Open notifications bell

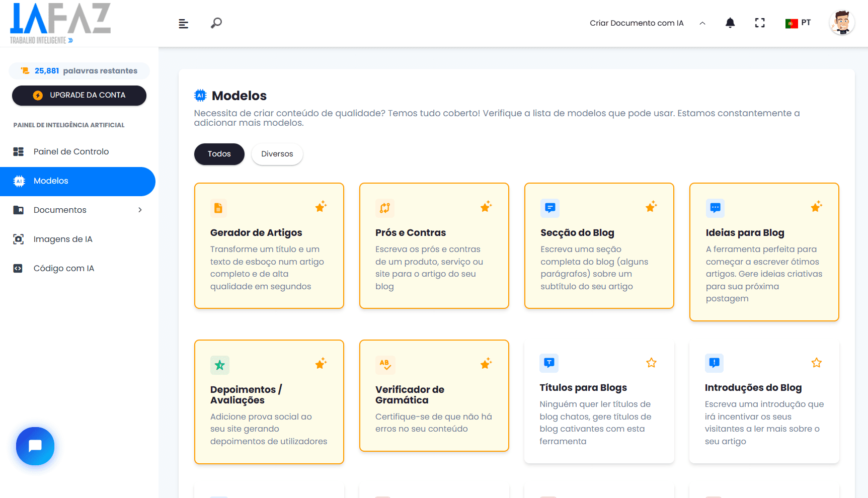730,23
